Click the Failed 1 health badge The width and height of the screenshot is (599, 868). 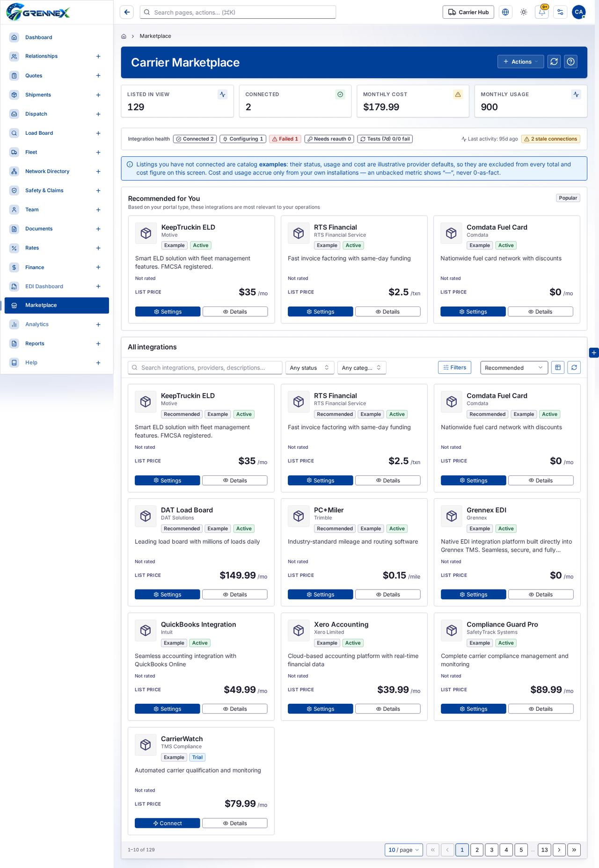285,139
